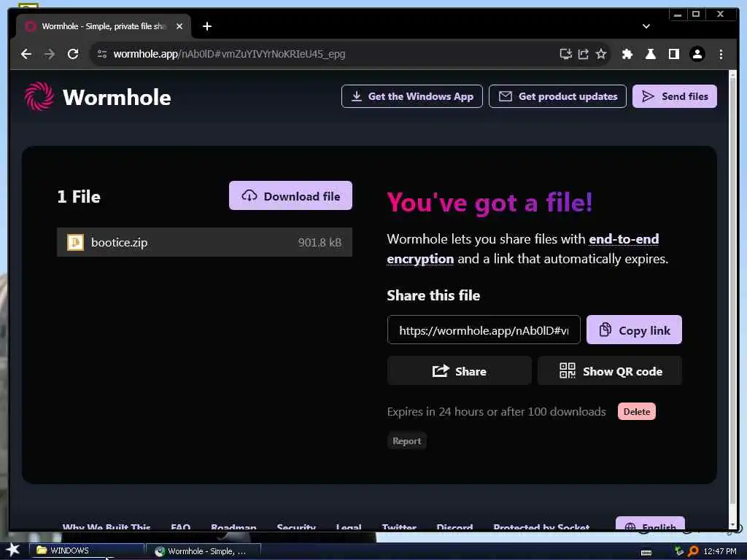
Task: Click the keyboard tray icon
Action: [646, 553]
